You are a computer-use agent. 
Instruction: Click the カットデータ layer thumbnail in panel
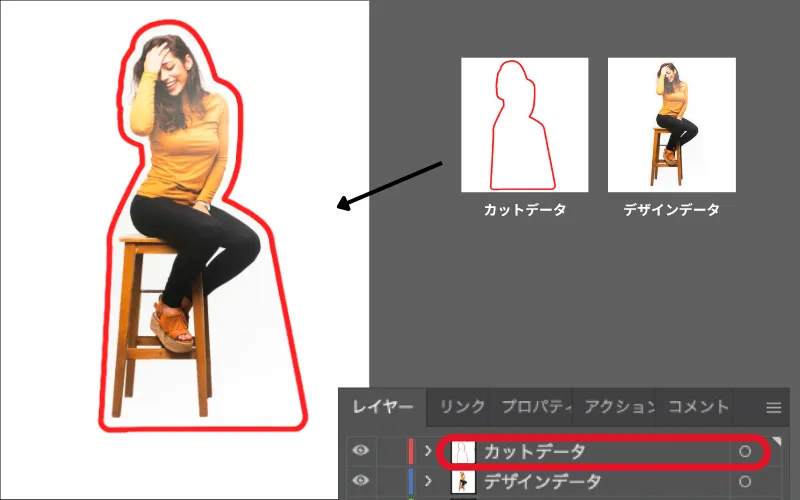[462, 452]
